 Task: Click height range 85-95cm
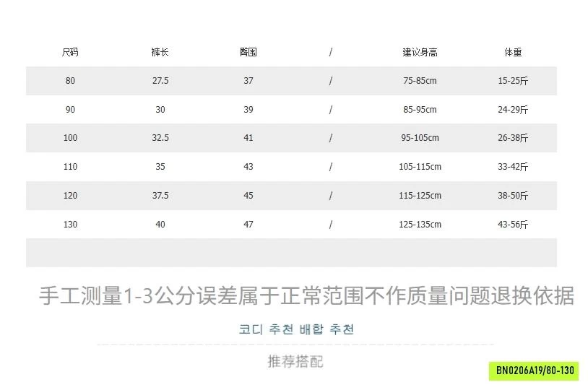pos(420,110)
